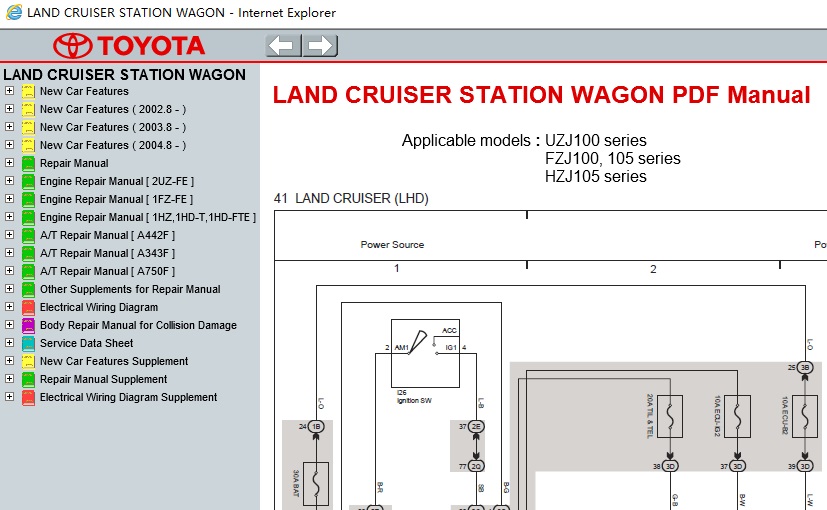Expand Body Repair Manual for Collision Damage node
This screenshot has width=827, height=510.
click(9, 324)
